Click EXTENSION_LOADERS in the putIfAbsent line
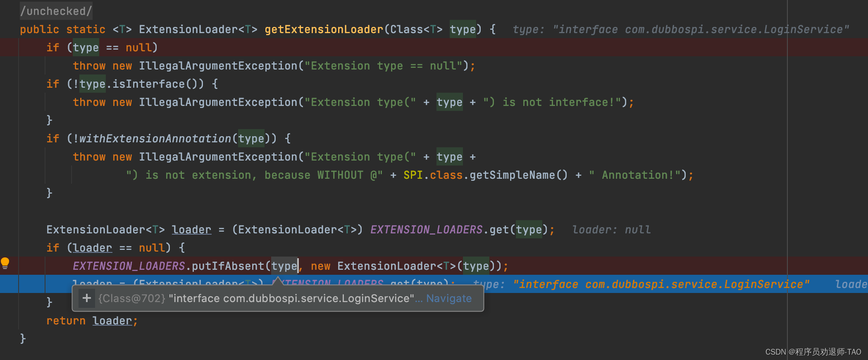The image size is (868, 360). (129, 266)
